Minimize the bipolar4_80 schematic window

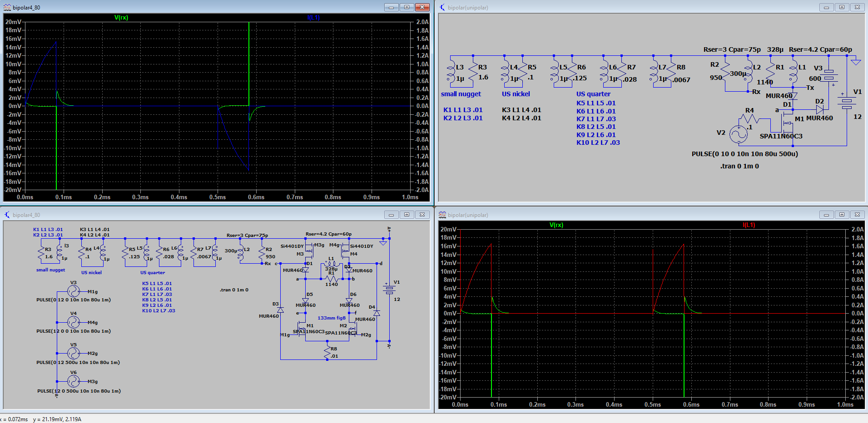[391, 215]
